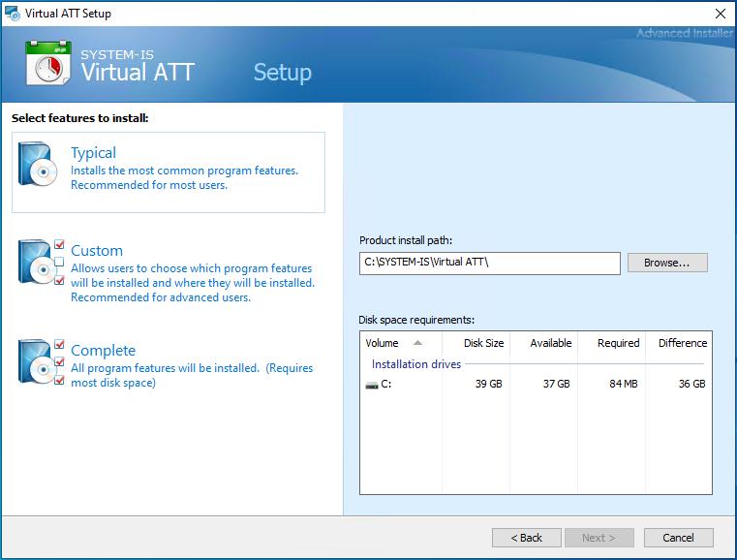Sort by the Available column header

click(550, 343)
